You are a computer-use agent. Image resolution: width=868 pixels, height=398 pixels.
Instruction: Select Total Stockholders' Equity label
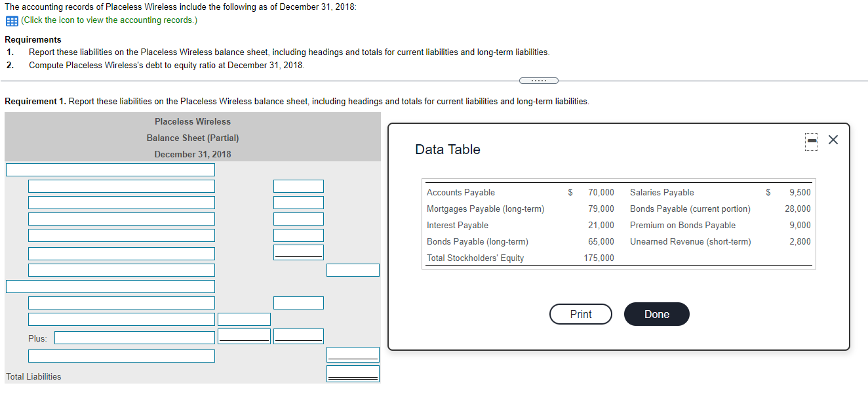point(475,258)
